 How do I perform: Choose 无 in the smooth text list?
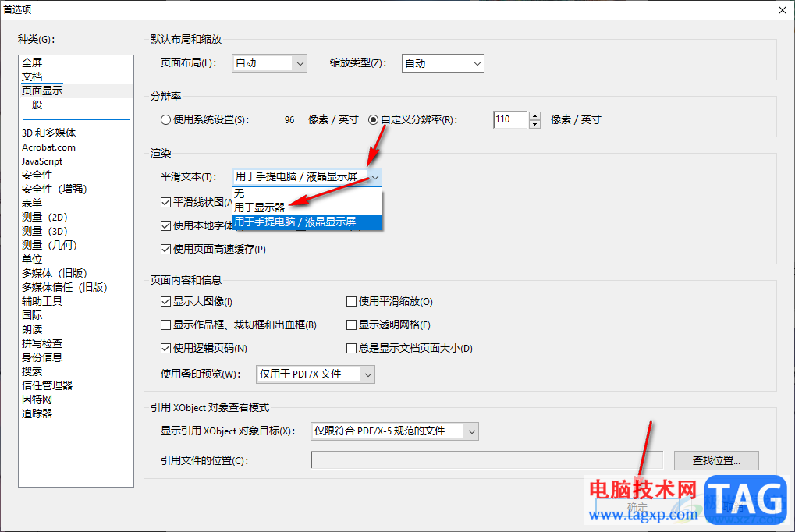[x=307, y=193]
